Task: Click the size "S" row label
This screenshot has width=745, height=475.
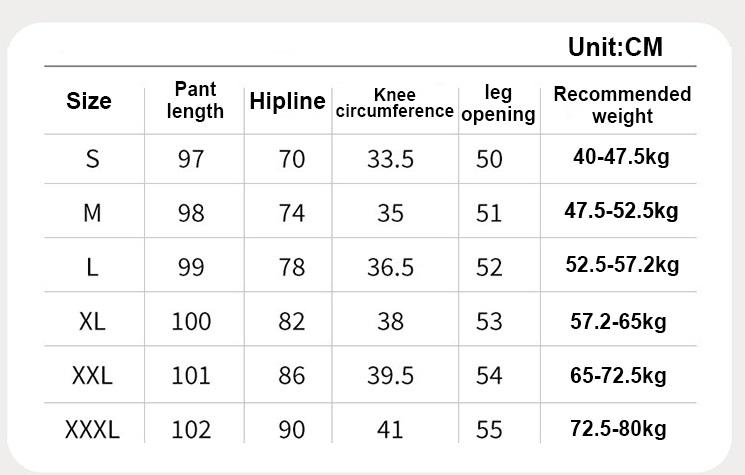Action: [93, 159]
